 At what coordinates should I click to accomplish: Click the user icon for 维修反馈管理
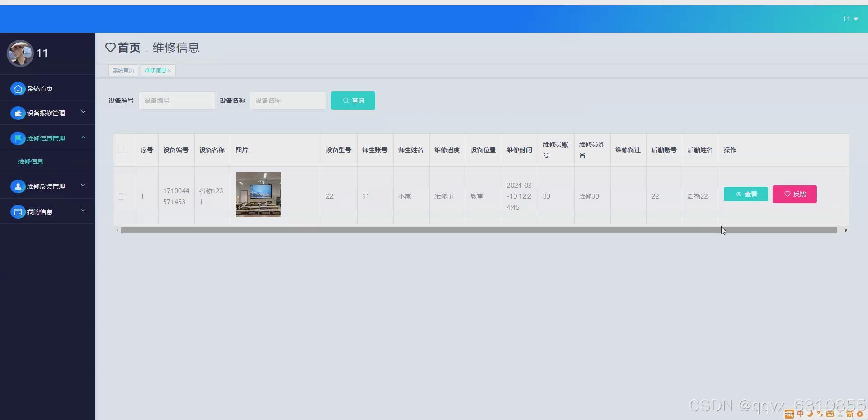[x=18, y=186]
